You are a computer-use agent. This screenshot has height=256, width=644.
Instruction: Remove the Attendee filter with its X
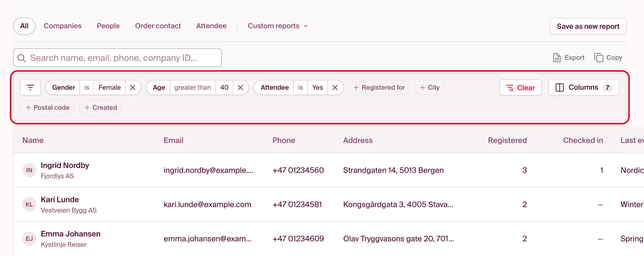click(x=335, y=88)
